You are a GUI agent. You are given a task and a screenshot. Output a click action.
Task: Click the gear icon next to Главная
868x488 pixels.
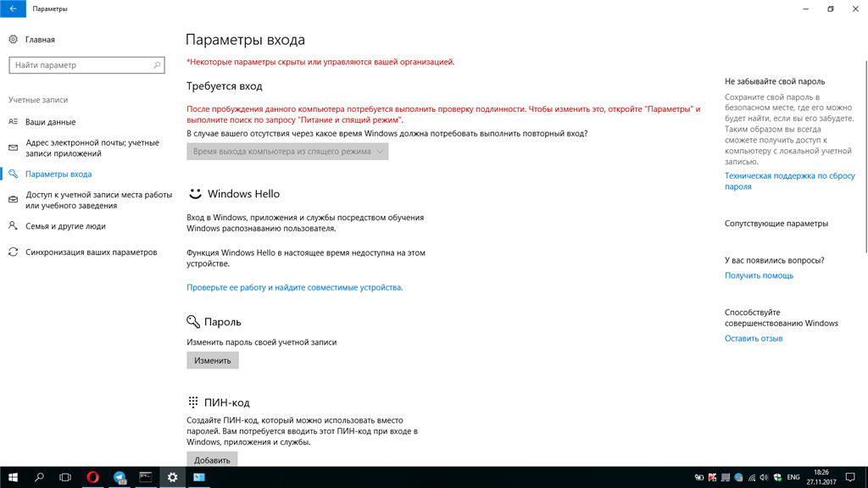point(14,39)
